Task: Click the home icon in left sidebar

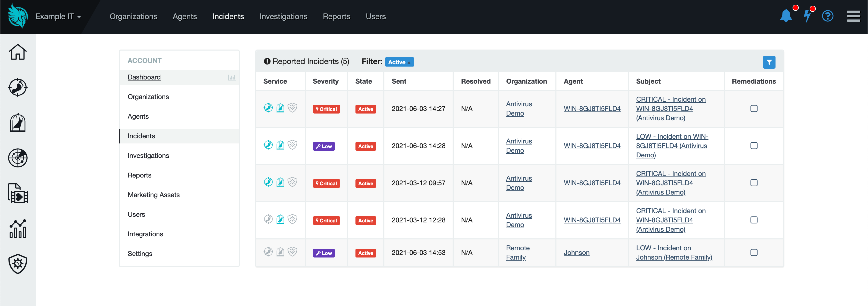Action: (18, 52)
